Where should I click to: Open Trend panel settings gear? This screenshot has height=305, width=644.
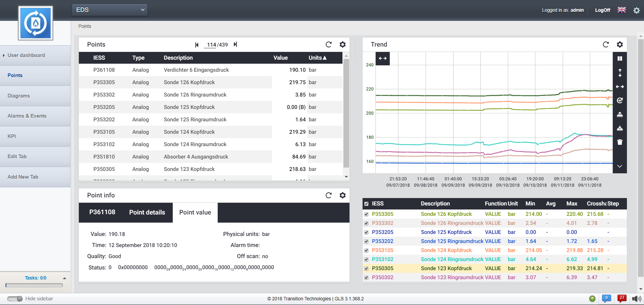[620, 45]
